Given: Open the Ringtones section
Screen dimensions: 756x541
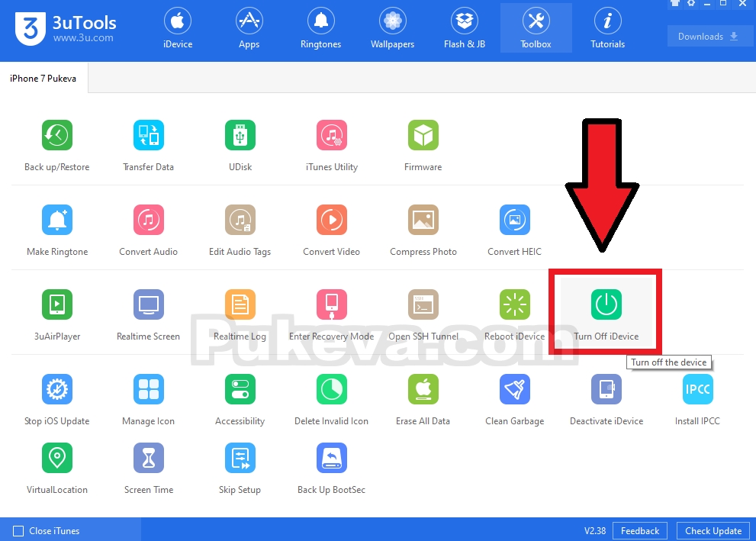Looking at the screenshot, I should point(320,28).
